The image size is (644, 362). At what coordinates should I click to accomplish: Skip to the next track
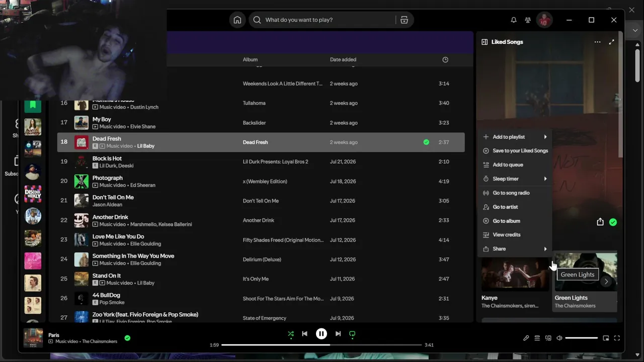[x=338, y=334]
